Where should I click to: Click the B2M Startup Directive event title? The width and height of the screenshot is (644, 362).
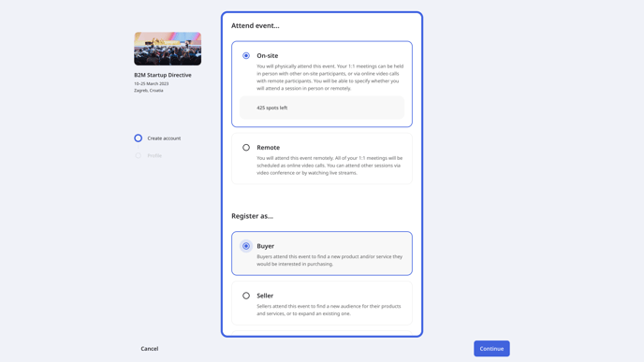pyautogui.click(x=163, y=75)
